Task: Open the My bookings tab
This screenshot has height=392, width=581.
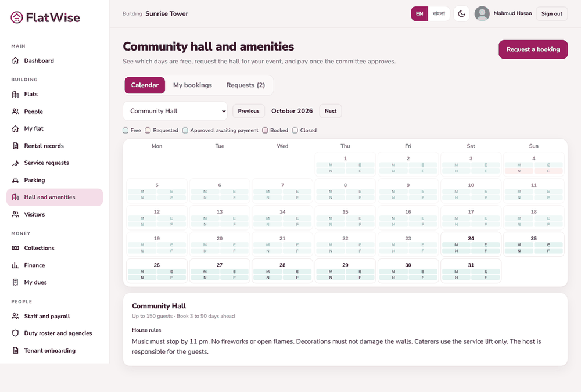Action: (x=192, y=85)
